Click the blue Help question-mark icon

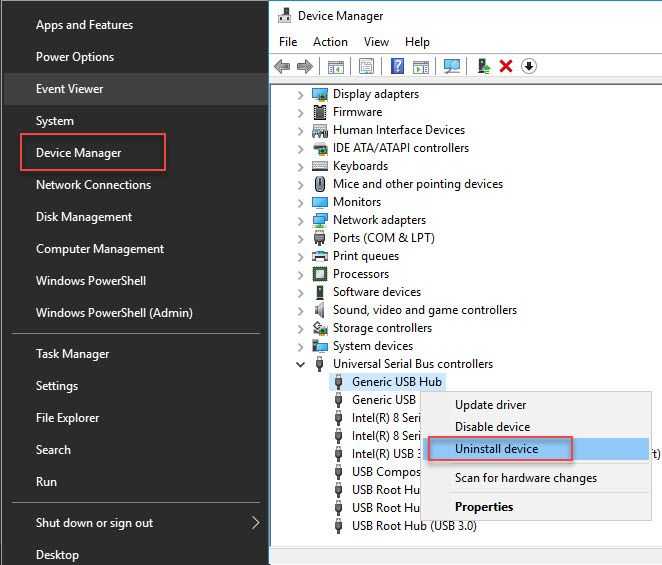[397, 66]
